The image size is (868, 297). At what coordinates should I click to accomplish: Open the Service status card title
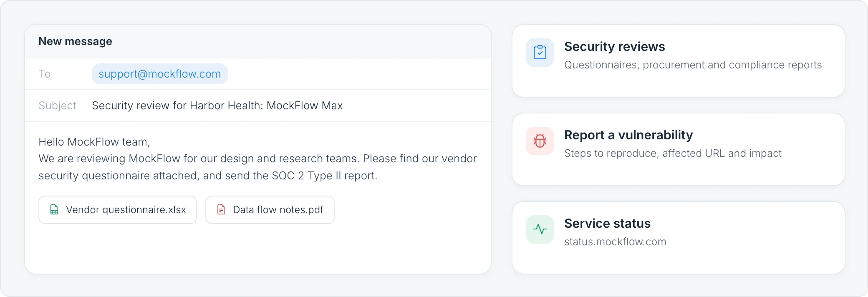point(607,224)
